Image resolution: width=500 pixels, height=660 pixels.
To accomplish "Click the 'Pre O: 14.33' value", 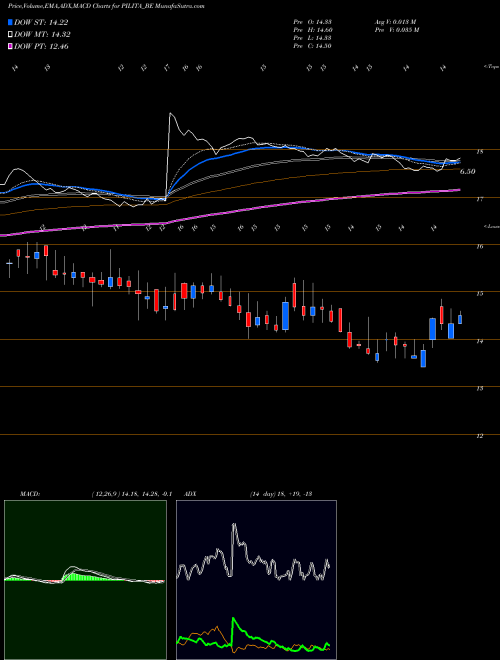I will (313, 22).
